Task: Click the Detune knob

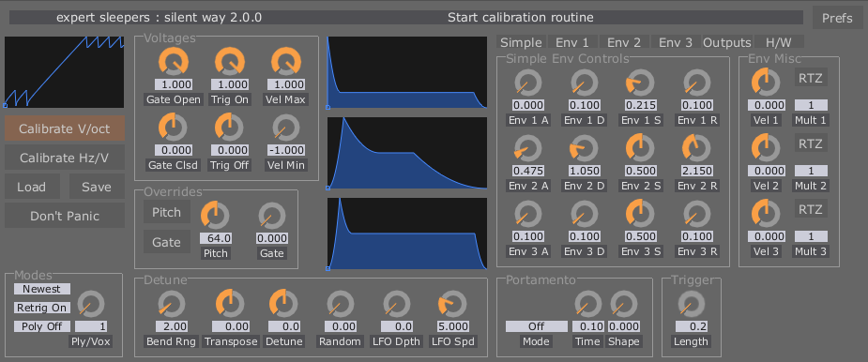Action: (283, 304)
